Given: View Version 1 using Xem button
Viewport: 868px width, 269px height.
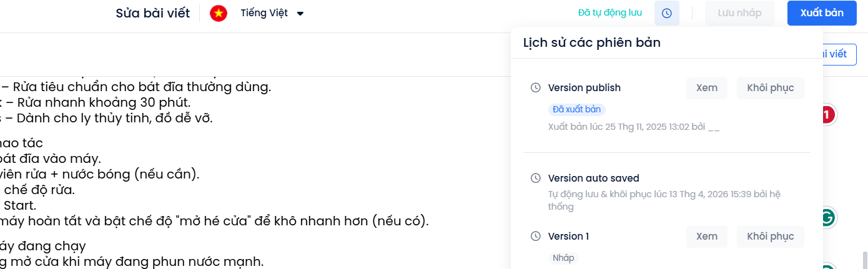Looking at the screenshot, I should pos(707,237).
